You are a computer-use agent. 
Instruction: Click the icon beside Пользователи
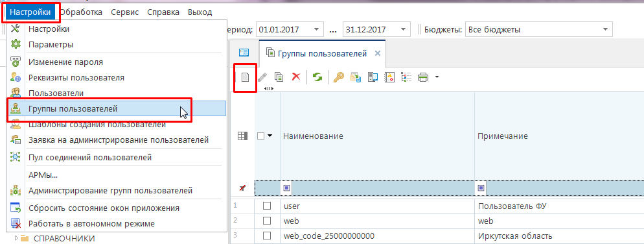(15, 93)
